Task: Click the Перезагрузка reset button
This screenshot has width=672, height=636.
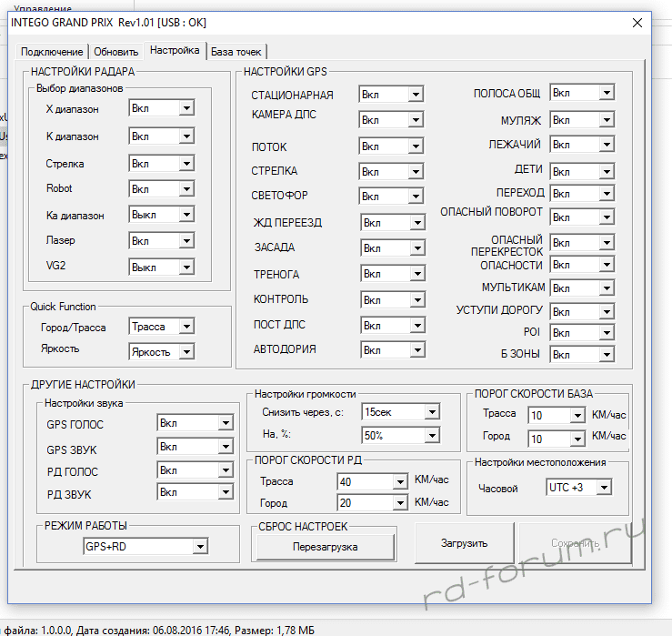Action: pyautogui.click(x=326, y=547)
